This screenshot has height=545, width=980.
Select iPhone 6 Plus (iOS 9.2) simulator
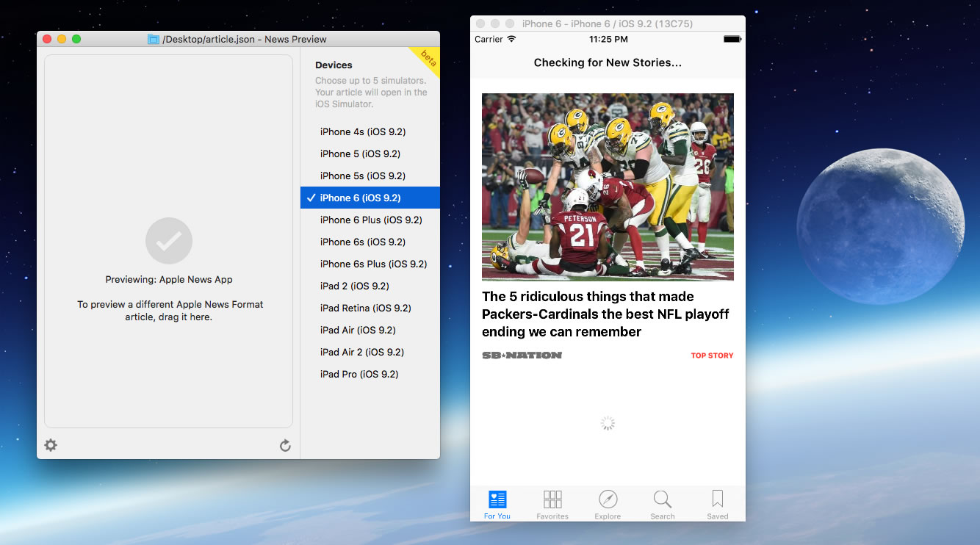click(x=370, y=220)
